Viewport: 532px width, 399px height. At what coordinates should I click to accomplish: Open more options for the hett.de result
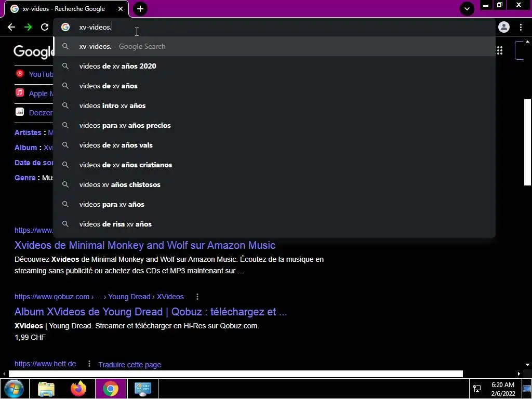tap(89, 364)
